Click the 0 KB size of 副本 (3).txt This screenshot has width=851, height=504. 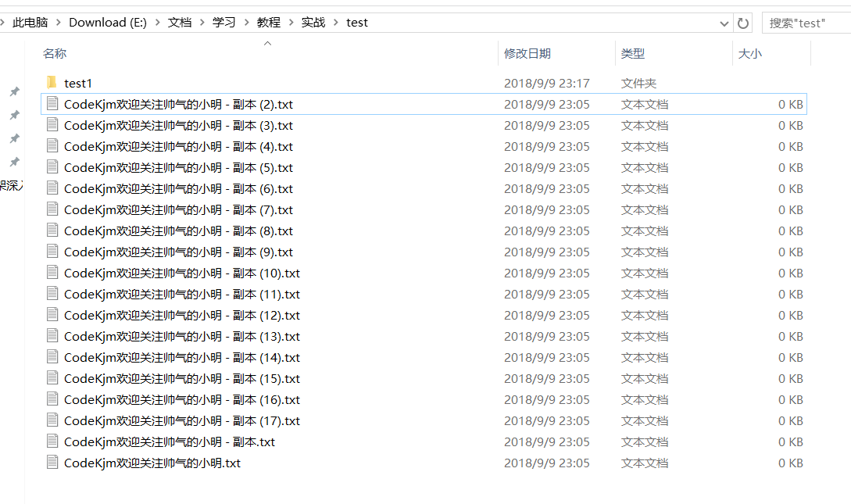(790, 125)
